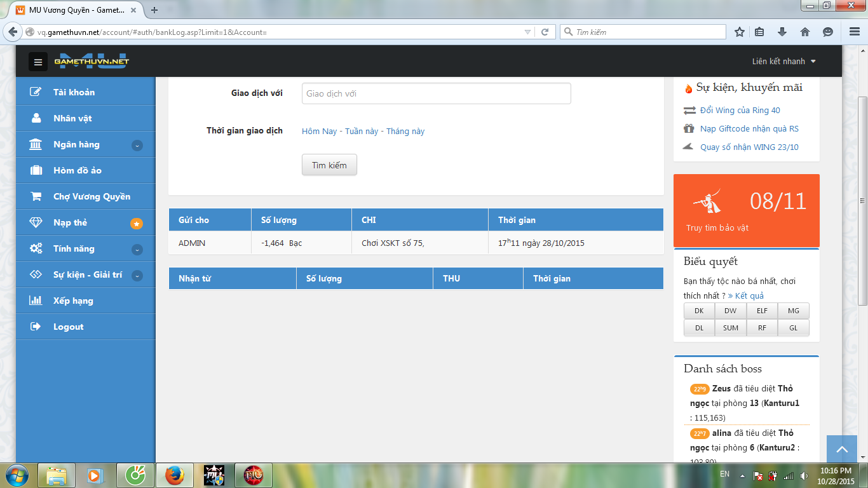868x488 pixels.
Task: Expand the Sự kiện - Giải trí submenu
Action: (137, 275)
